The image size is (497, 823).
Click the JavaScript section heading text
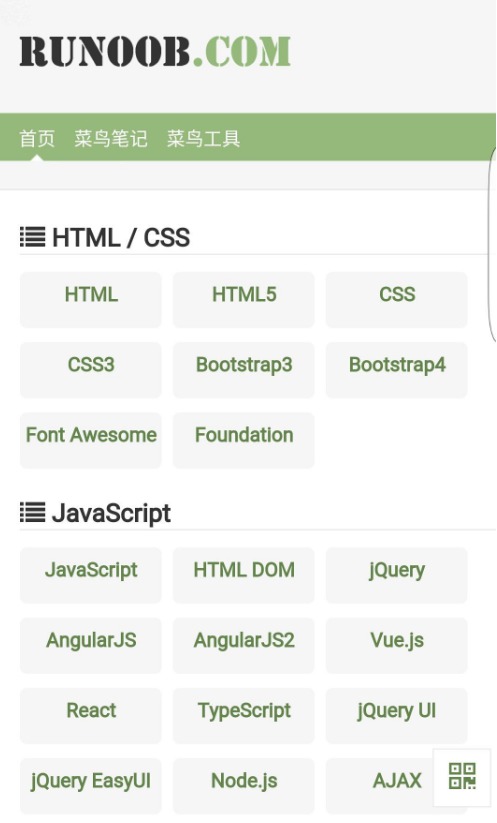pyautogui.click(x=111, y=513)
